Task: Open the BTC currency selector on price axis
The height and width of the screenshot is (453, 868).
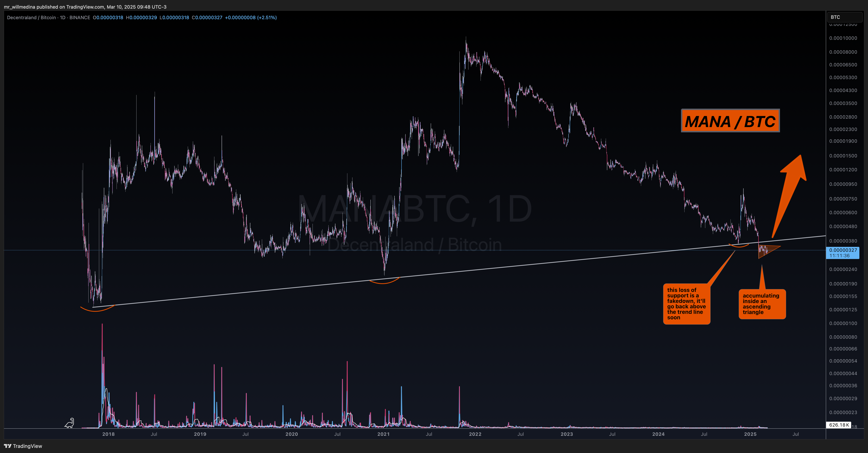Action: coord(845,17)
